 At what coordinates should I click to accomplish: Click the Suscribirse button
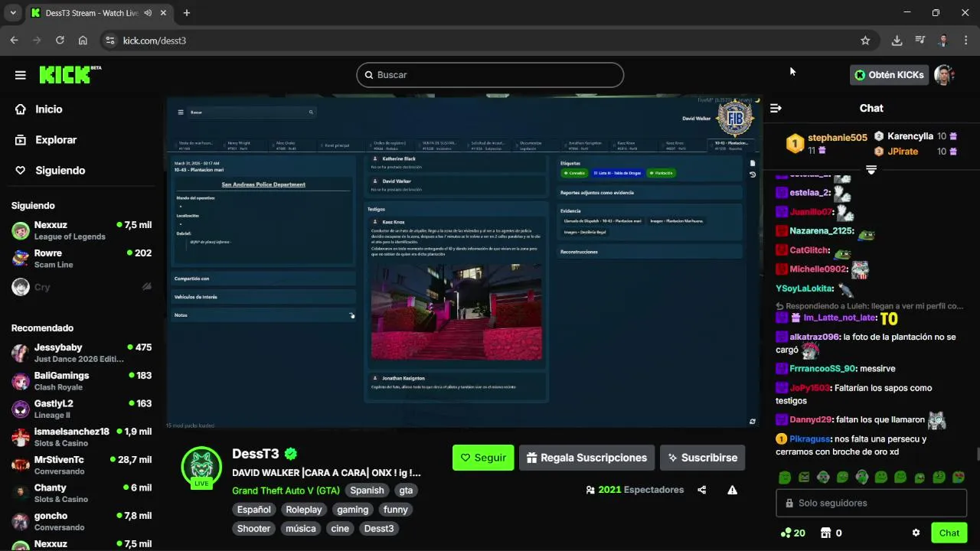[x=702, y=458]
